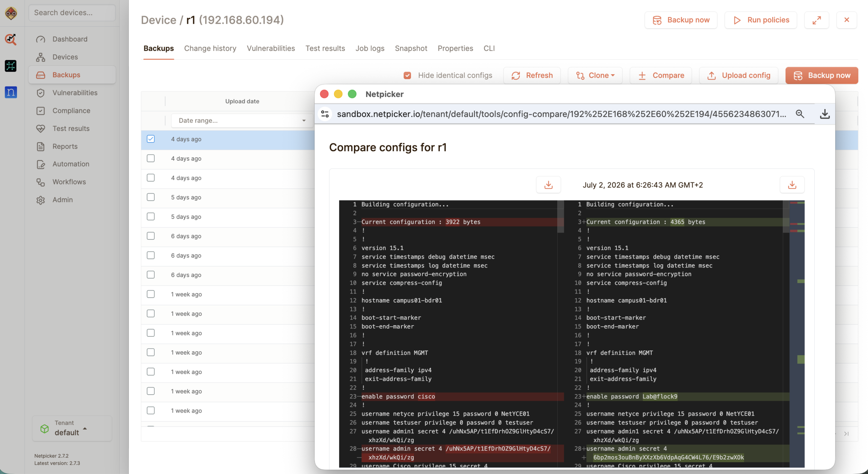
Task: Open the Properties tab
Action: click(455, 48)
